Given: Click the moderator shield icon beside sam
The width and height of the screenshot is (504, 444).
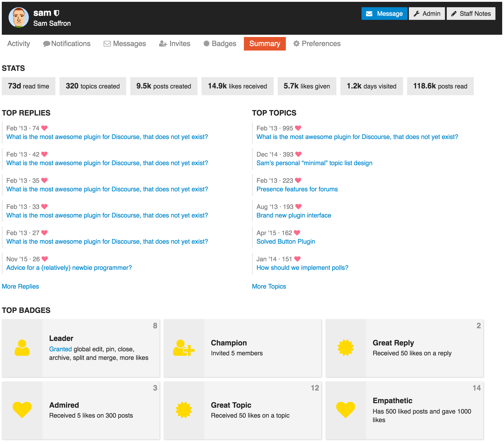Looking at the screenshot, I should point(57,13).
